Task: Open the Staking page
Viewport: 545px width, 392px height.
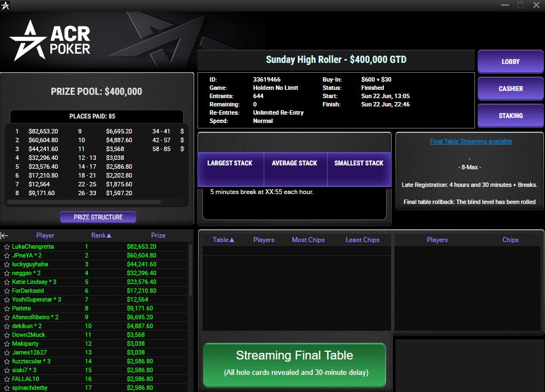Action: pos(510,116)
